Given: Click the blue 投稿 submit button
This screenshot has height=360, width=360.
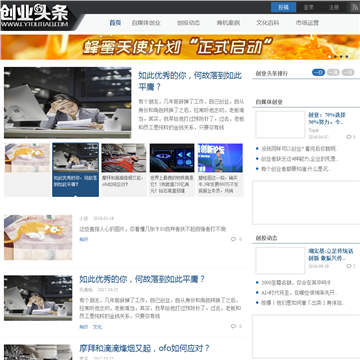Looking at the screenshot, I should pyautogui.click(x=283, y=7).
